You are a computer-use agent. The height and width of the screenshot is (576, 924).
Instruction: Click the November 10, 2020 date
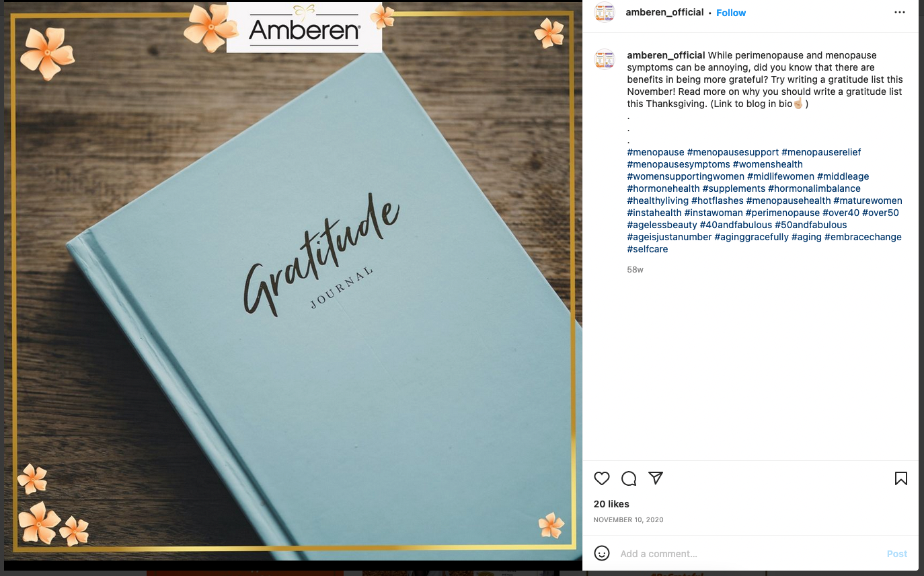point(628,519)
